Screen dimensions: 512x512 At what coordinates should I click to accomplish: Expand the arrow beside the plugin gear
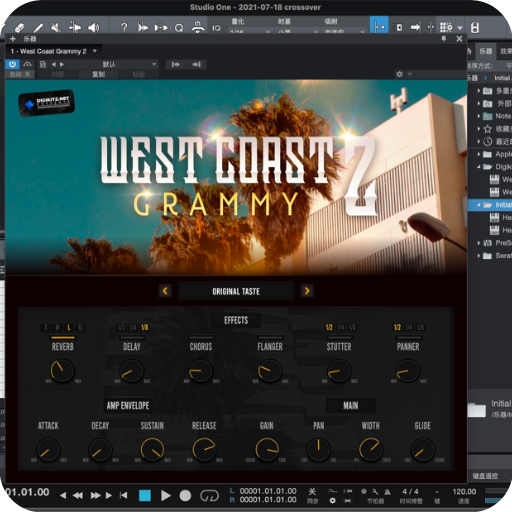(410, 74)
